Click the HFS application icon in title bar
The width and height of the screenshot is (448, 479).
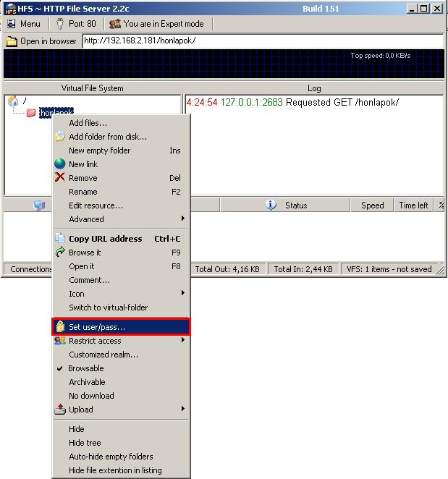[x=10, y=9]
